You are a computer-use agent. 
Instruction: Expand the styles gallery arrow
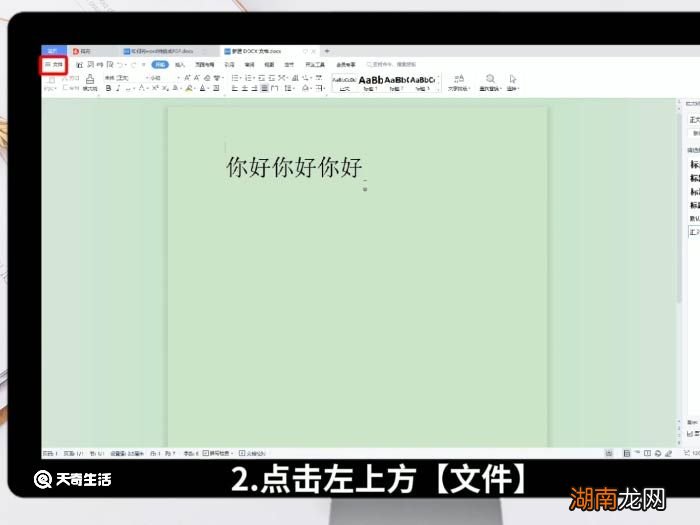(438, 89)
